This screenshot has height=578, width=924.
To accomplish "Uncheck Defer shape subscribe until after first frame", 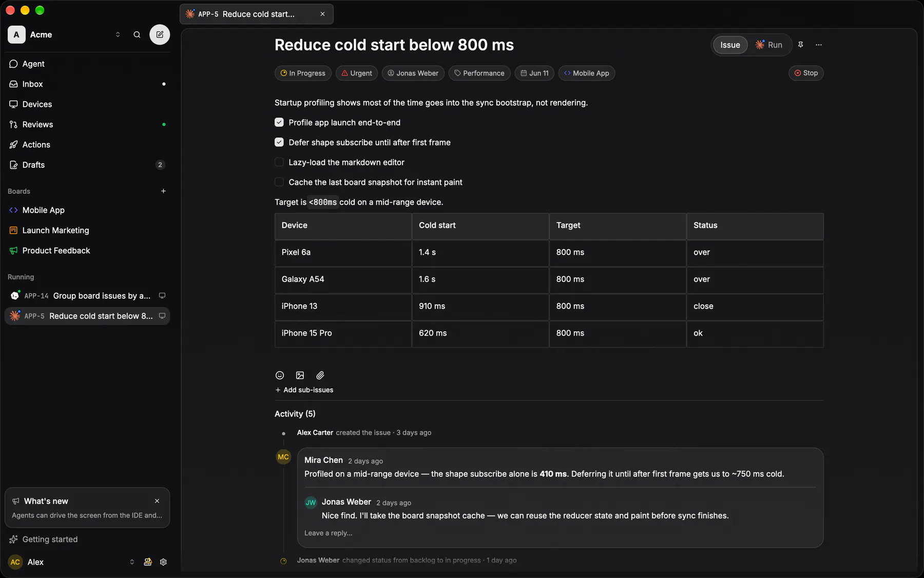I will pyautogui.click(x=279, y=142).
